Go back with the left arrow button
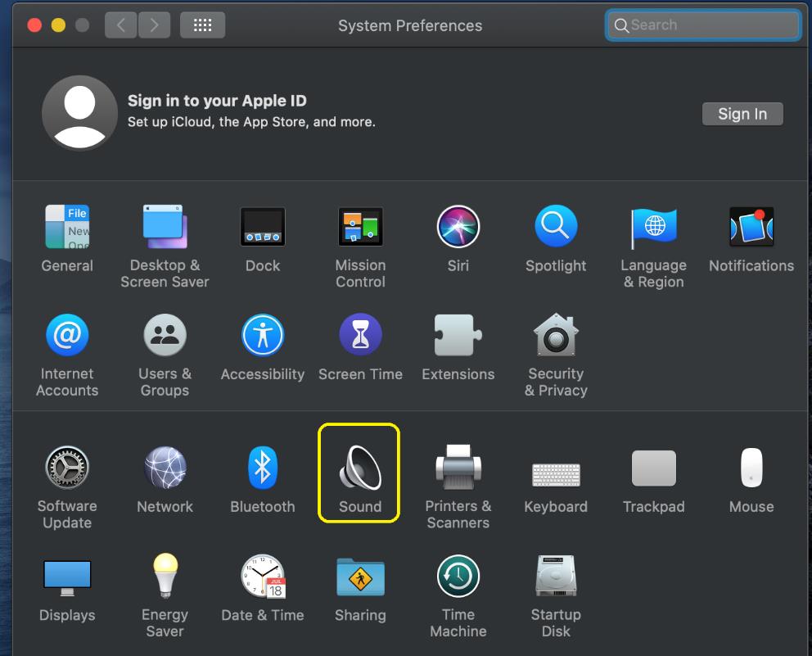Image resolution: width=812 pixels, height=656 pixels. point(120,25)
